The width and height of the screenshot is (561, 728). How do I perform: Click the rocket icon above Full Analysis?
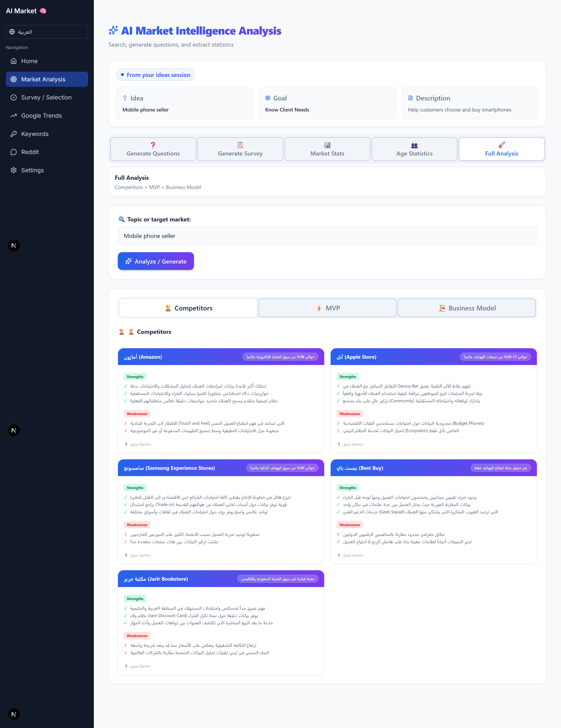coord(502,145)
